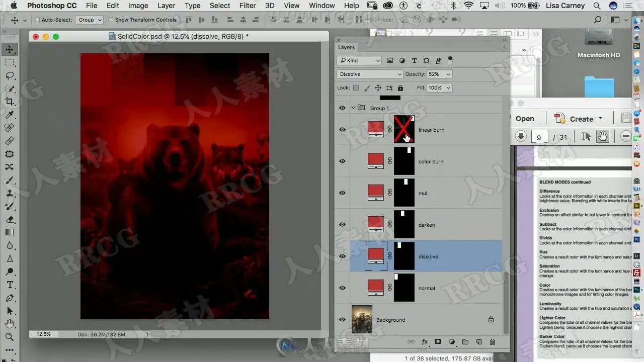Screen dimensions: 644x362
Task: Select the Pen tool
Action: click(10, 298)
